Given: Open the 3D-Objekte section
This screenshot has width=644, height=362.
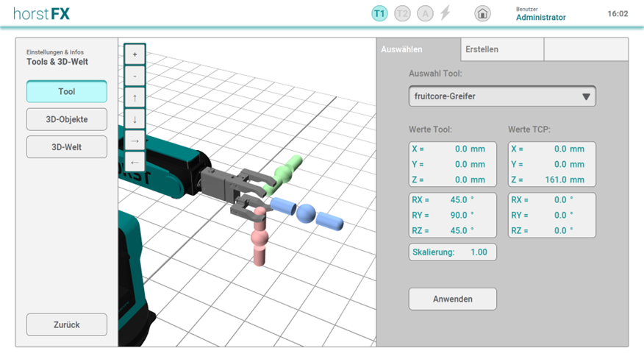Looking at the screenshot, I should coord(67,119).
